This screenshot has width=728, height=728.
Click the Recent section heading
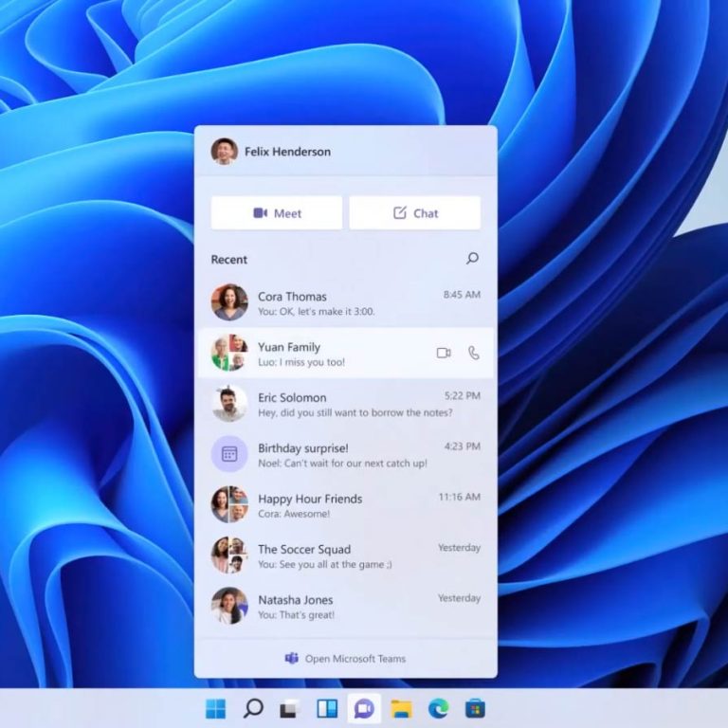click(x=228, y=260)
